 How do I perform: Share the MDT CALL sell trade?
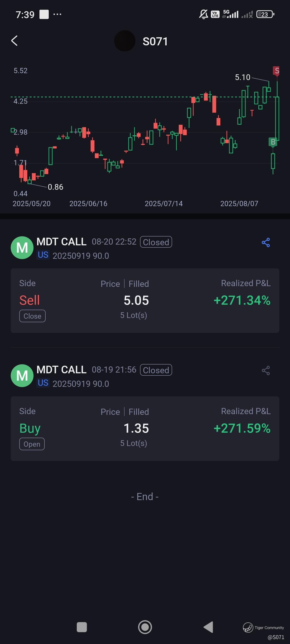[266, 242]
